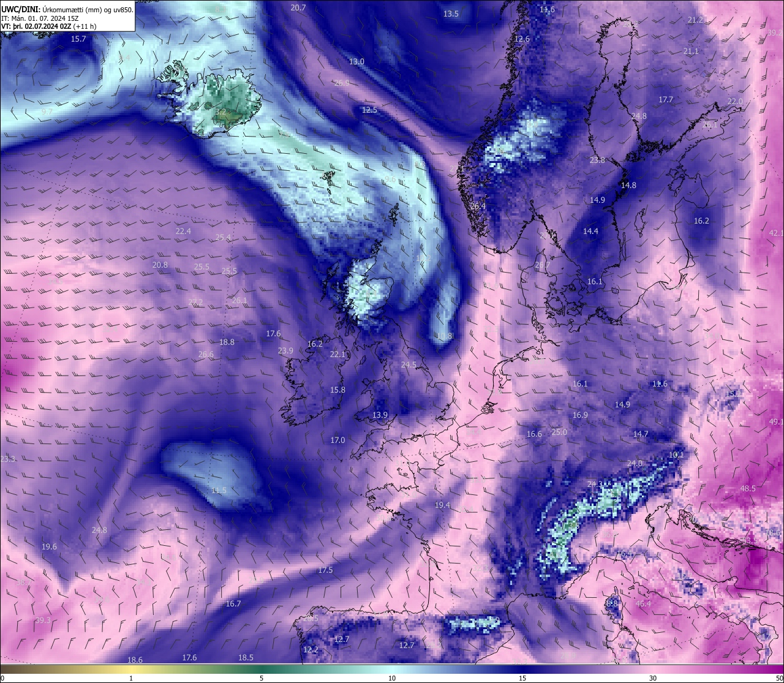The image size is (784, 683).
Task: Click the 18.6 value at bottom edge
Action: point(135,660)
